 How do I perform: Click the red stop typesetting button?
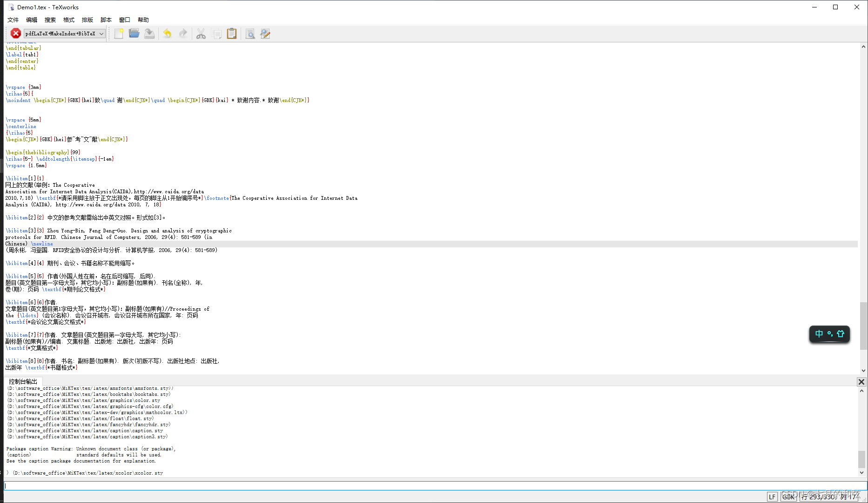pos(15,33)
